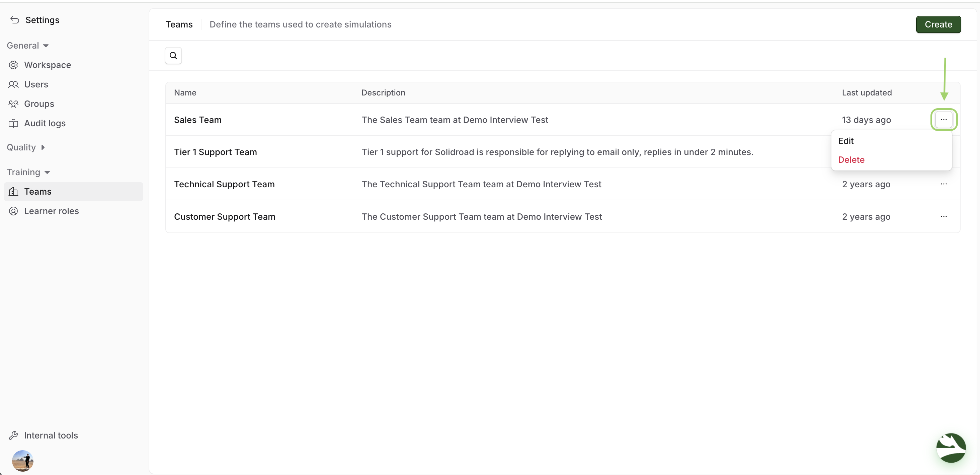The image size is (980, 475).
Task: Click the Groups icon in sidebar
Action: (13, 104)
